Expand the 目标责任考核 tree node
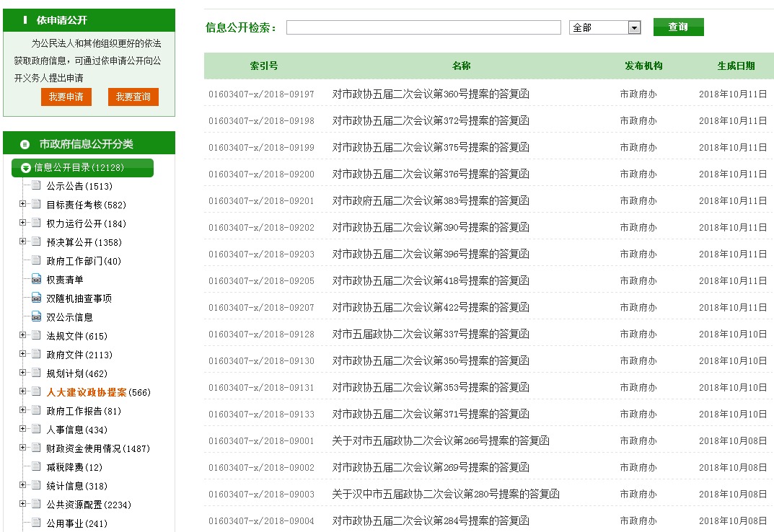The image size is (774, 532). pyautogui.click(x=23, y=205)
